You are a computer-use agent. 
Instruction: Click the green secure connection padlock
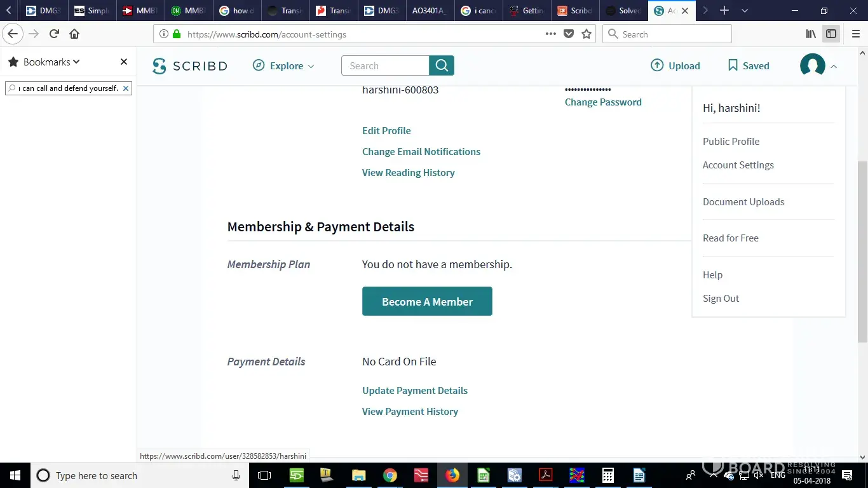(x=177, y=34)
